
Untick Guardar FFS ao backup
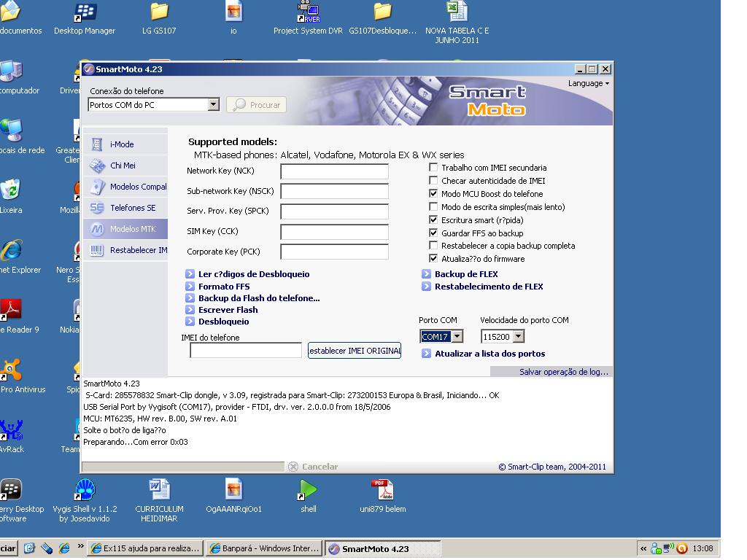(x=433, y=233)
